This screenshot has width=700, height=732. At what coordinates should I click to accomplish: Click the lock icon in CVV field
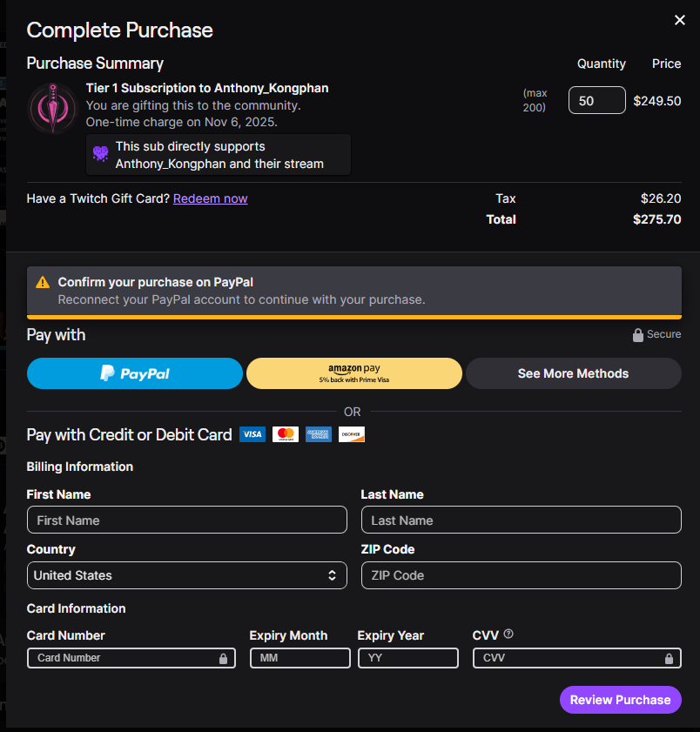coord(669,658)
